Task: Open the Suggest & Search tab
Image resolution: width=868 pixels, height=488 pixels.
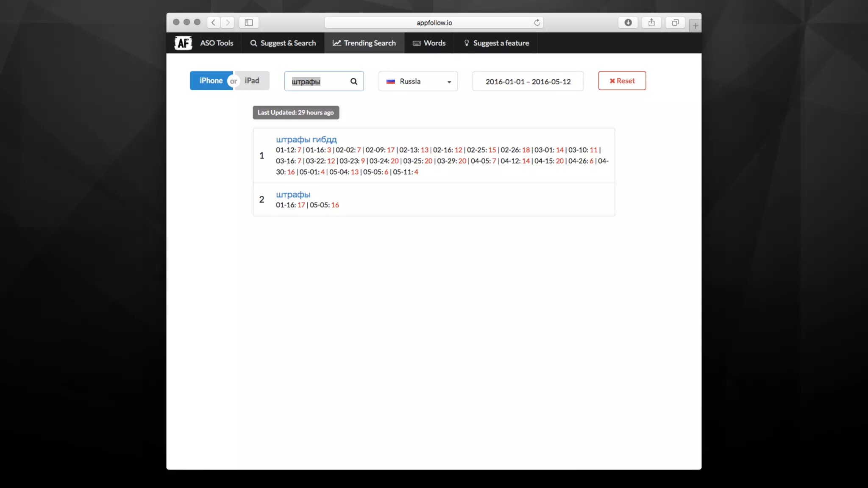Action: click(283, 43)
